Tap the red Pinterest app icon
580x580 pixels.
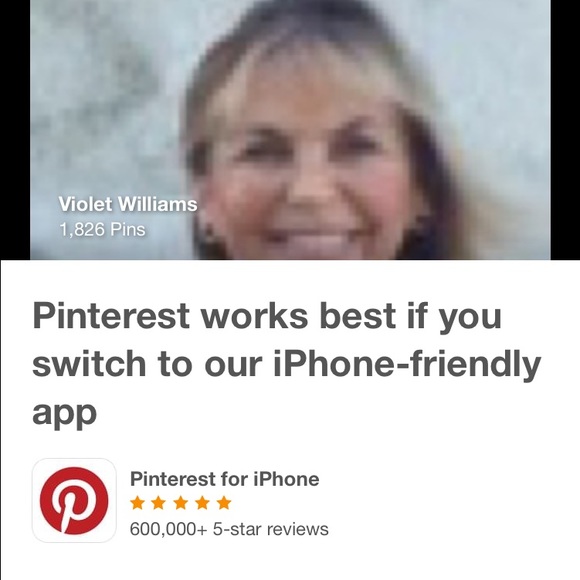click(74, 500)
